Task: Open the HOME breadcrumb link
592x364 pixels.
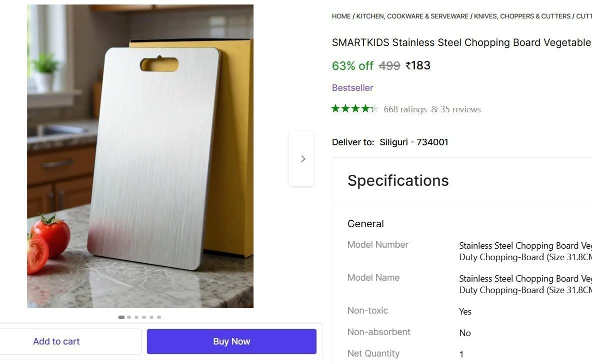Action: tap(341, 16)
